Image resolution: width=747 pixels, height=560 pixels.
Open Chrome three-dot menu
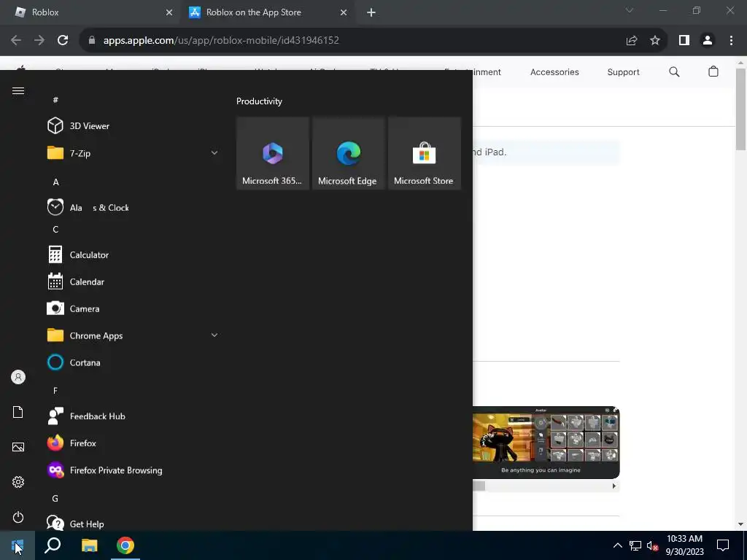click(x=731, y=41)
